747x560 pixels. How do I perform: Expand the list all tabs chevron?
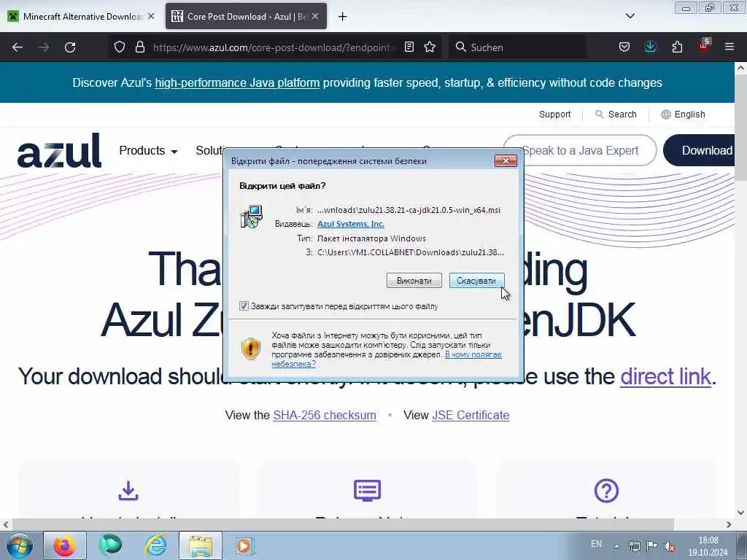point(630,16)
